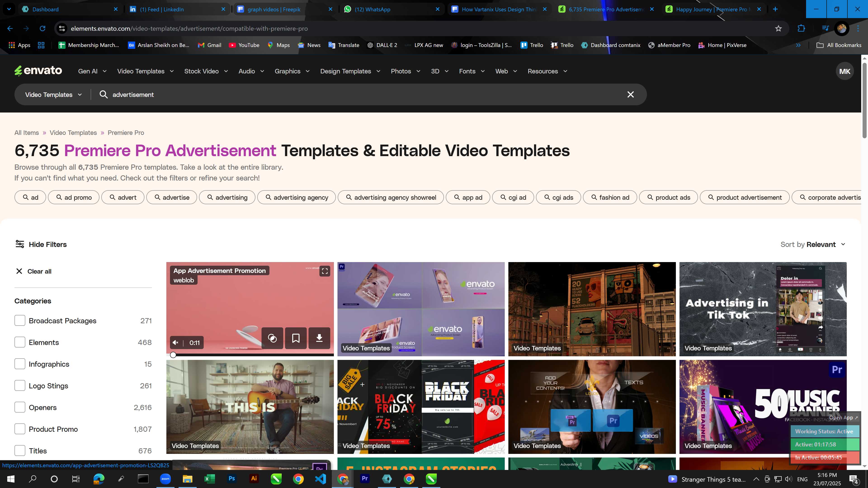Viewport: 868px width, 488px height.
Task: Expand the Video Templates nav menu
Action: click(145, 71)
